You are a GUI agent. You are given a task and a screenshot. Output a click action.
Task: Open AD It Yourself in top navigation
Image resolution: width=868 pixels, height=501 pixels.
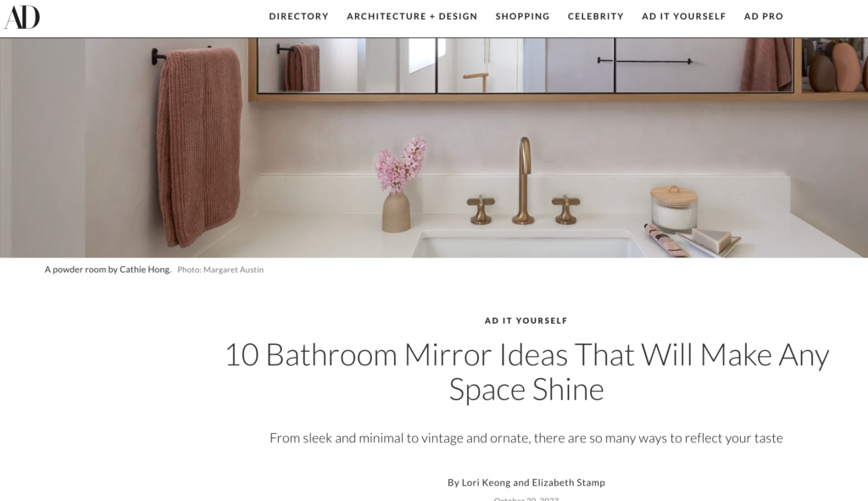pos(684,17)
